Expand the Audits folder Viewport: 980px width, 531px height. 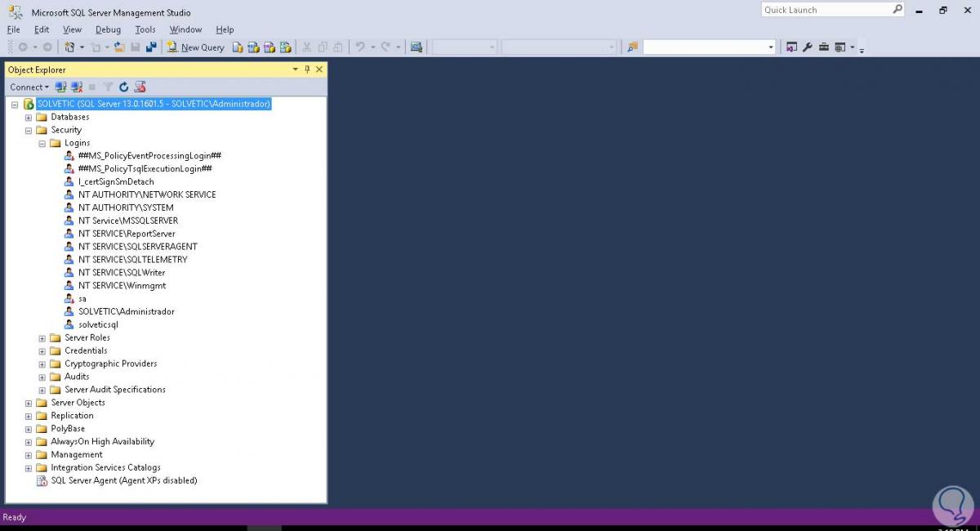click(42, 377)
